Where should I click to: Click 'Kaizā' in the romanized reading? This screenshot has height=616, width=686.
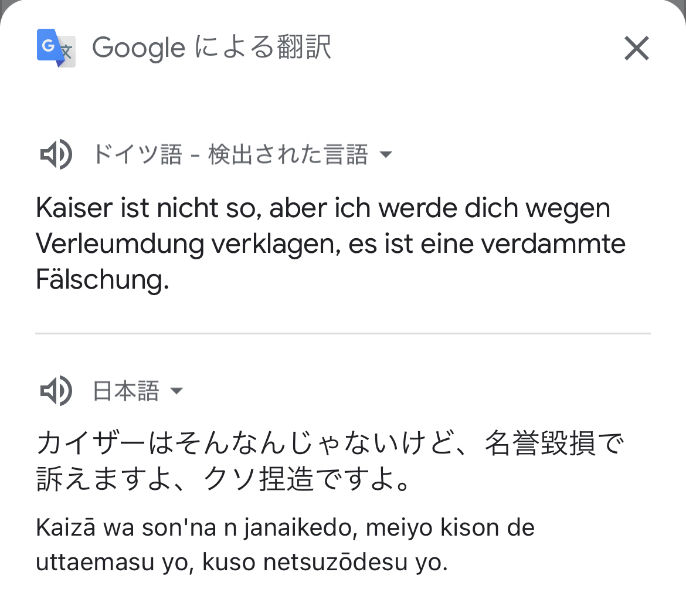(x=65, y=528)
